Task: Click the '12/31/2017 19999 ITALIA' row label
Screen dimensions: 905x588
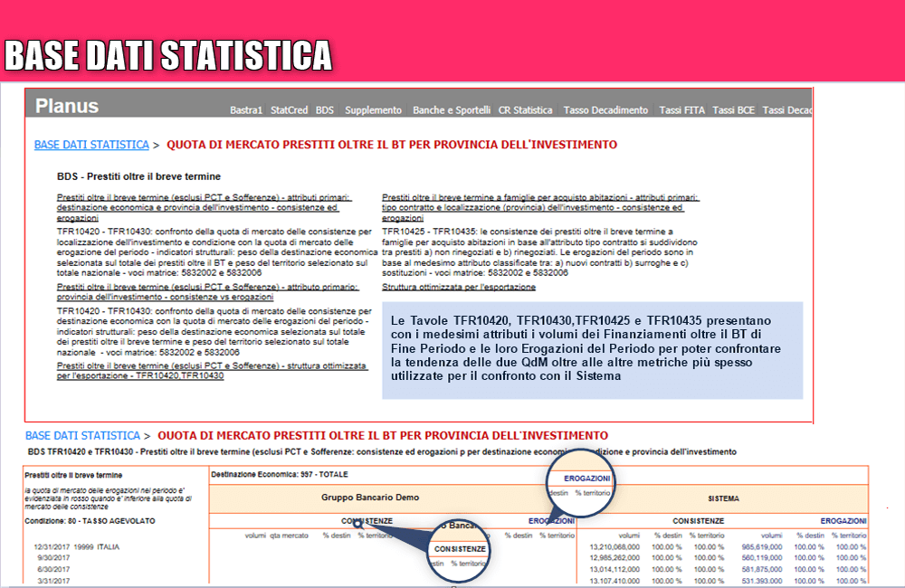Action: [x=76, y=547]
